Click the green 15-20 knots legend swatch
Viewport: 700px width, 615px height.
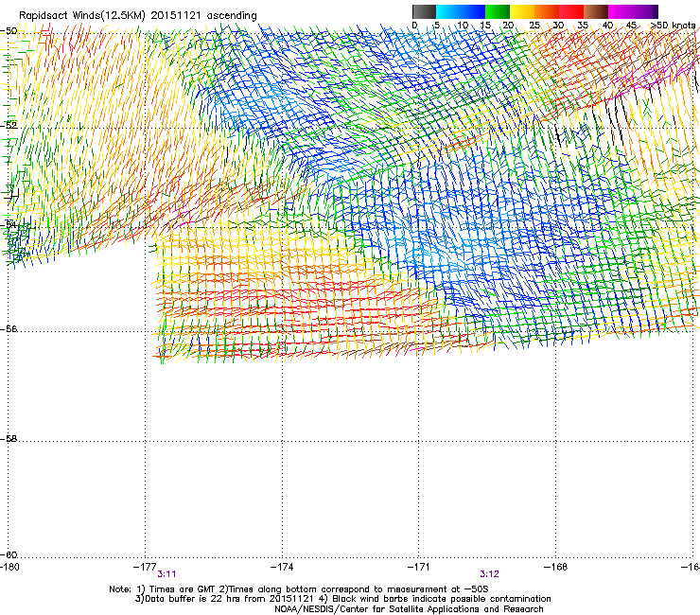498,12
